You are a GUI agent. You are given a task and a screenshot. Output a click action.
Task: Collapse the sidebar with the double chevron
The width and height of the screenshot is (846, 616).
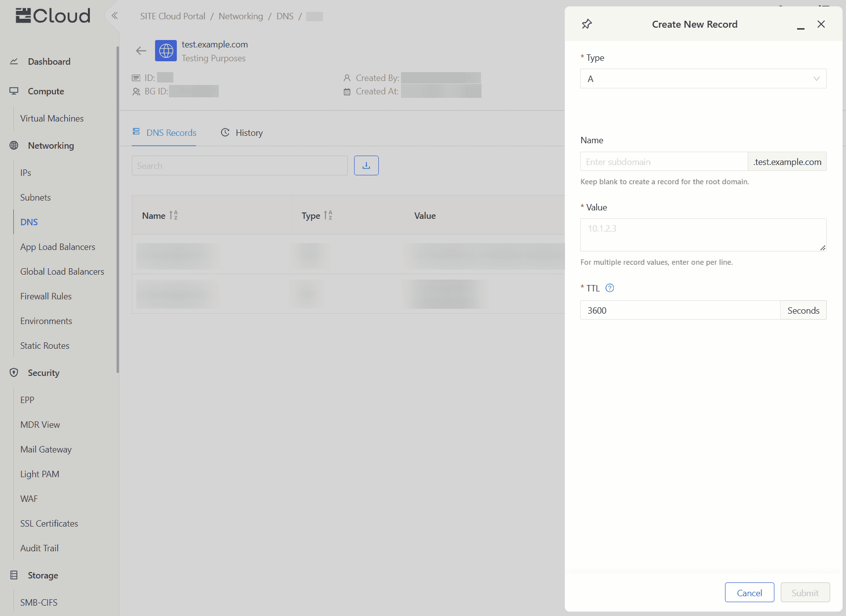[x=115, y=16]
